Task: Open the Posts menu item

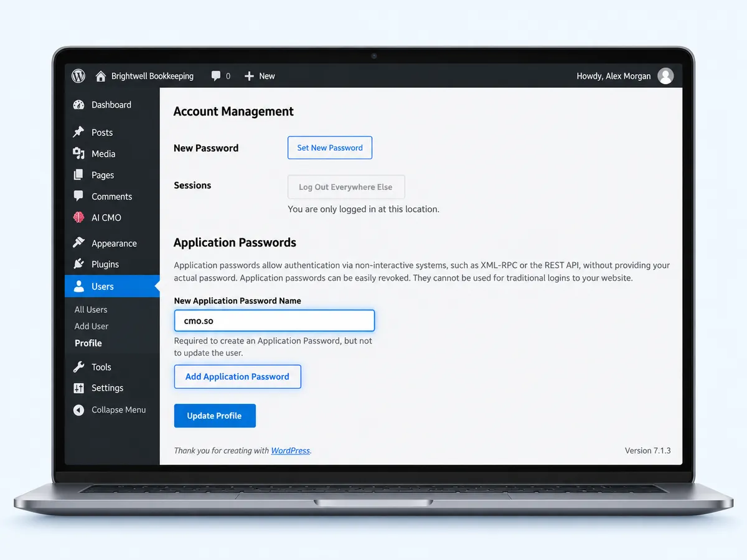Action: [102, 132]
